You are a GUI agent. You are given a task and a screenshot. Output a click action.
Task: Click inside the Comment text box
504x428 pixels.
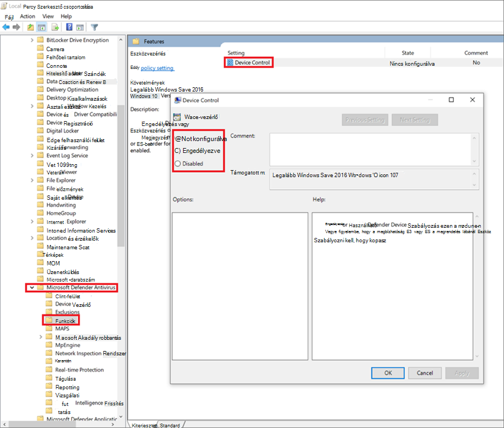click(x=370, y=150)
